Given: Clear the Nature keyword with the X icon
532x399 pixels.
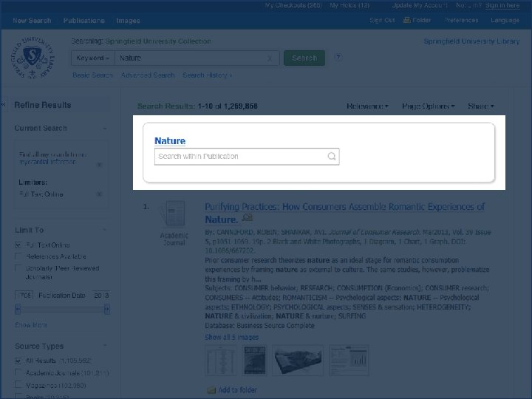Looking at the screenshot, I should [270, 58].
